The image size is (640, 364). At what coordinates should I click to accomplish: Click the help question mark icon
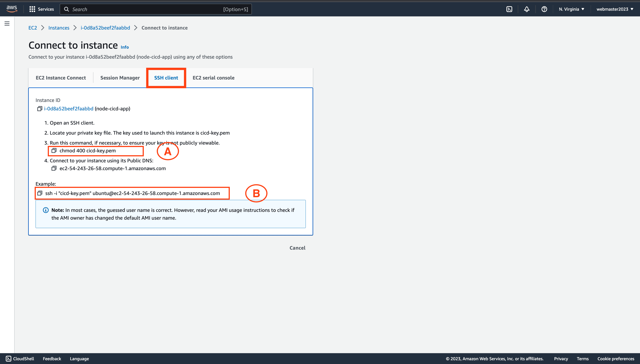point(544,9)
